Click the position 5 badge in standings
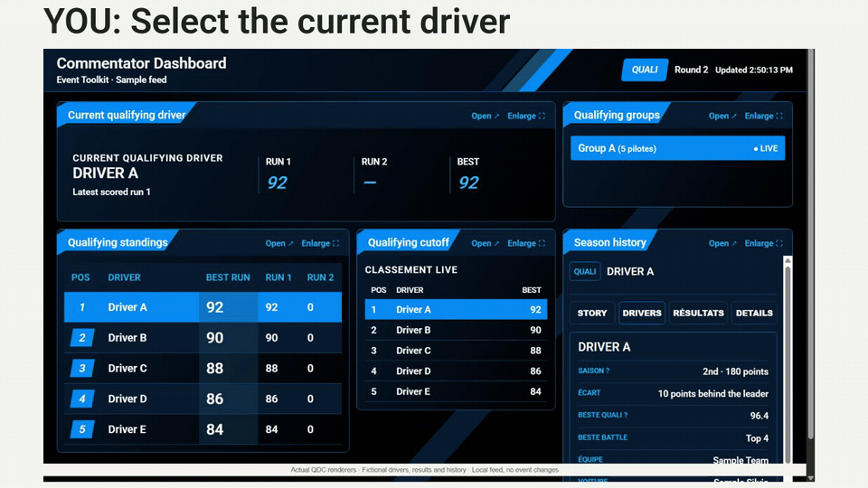The image size is (868, 488). 82,428
